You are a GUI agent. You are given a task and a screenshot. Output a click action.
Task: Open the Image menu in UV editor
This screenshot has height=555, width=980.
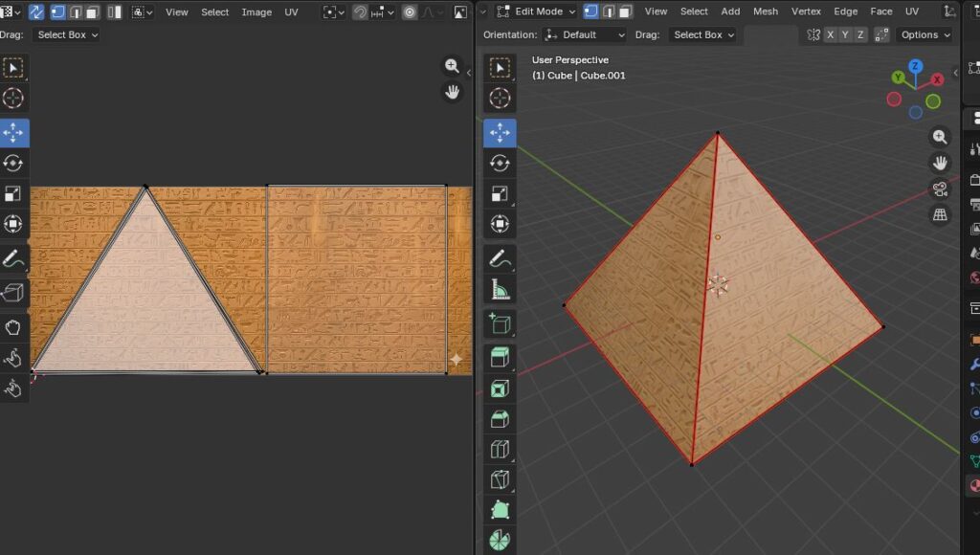tap(256, 11)
